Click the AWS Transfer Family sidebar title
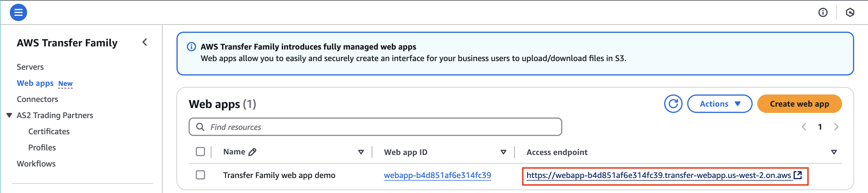 click(67, 43)
